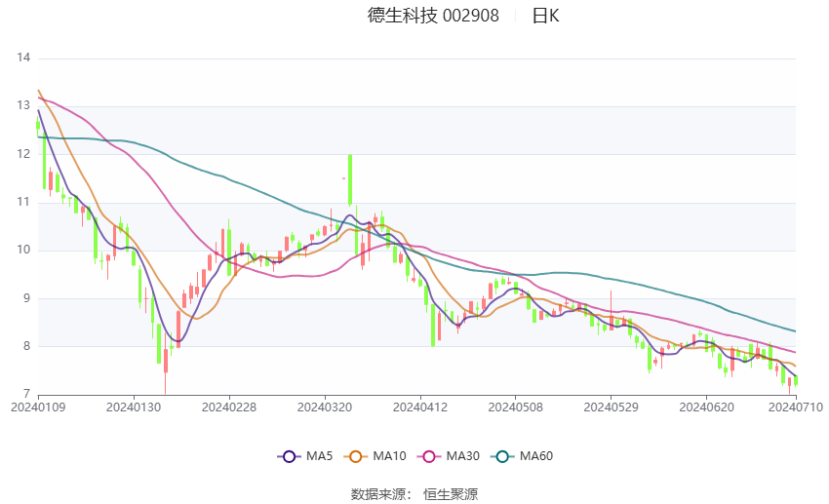Click y-axis value 8
Image resolution: width=829 pixels, height=504 pixels.
tap(27, 346)
